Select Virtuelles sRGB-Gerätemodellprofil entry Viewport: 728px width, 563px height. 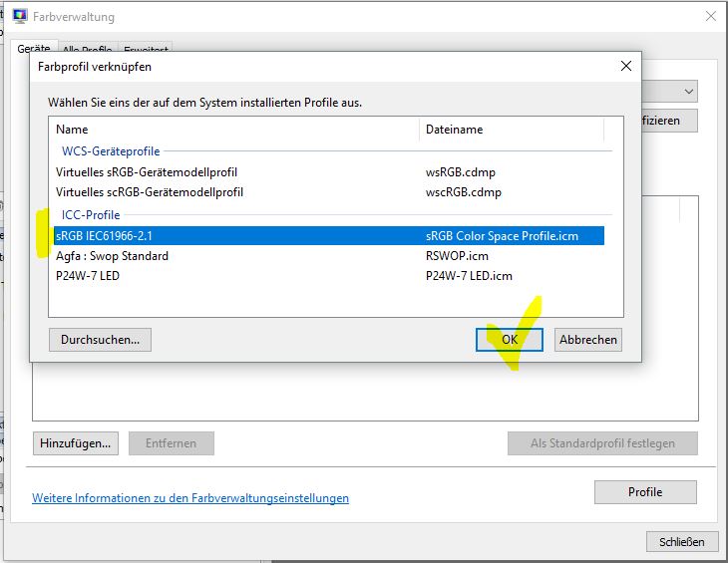pyautogui.click(x=147, y=171)
